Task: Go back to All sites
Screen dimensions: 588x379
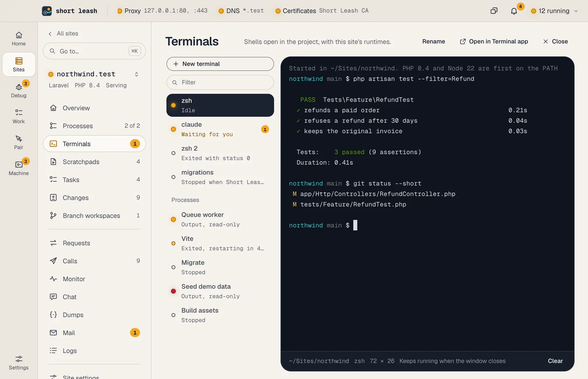Action: click(x=63, y=33)
